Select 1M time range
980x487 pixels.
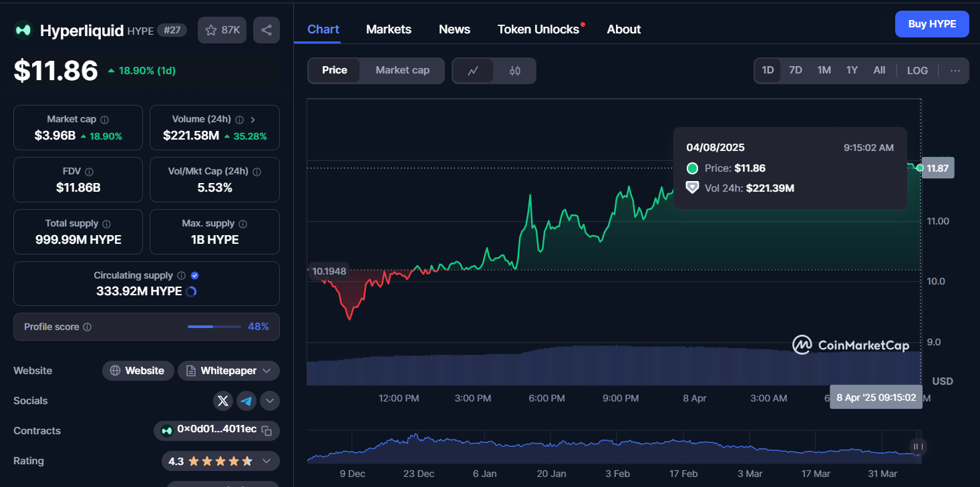click(x=824, y=70)
